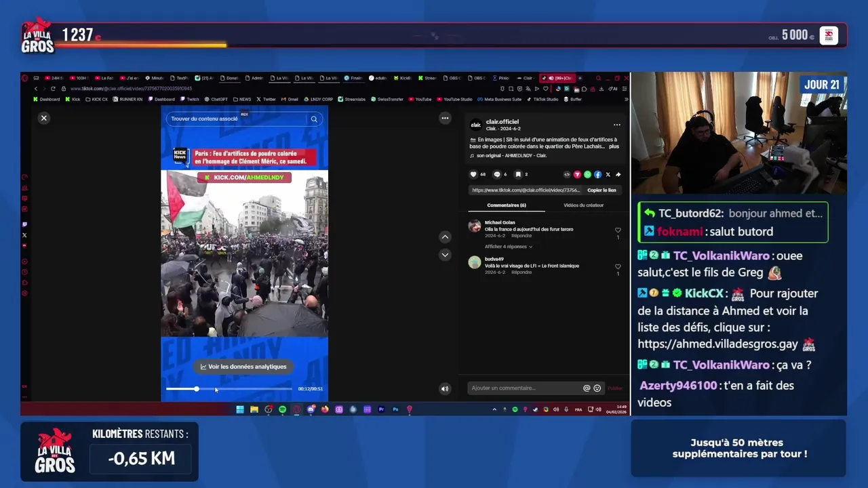The height and width of the screenshot is (488, 868).
Task: Go to next video with down arrow
Action: 445,255
